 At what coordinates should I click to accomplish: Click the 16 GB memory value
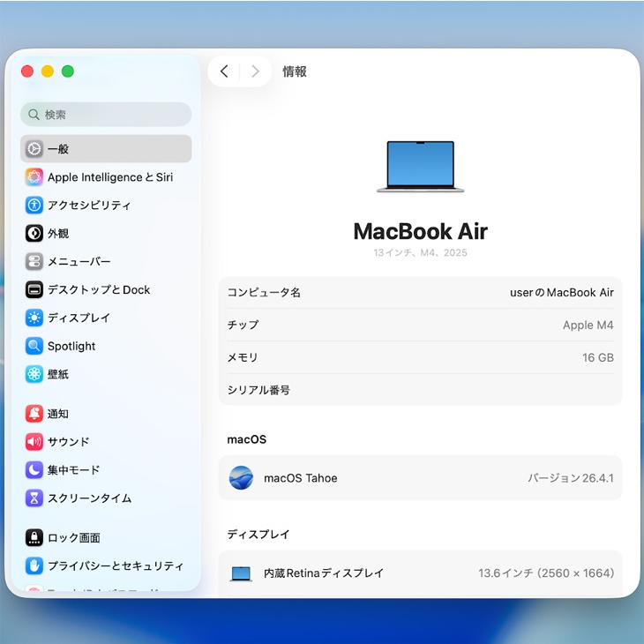pos(598,357)
